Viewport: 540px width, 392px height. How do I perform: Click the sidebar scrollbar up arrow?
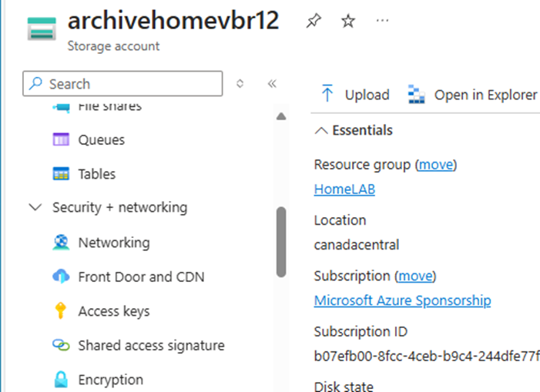(x=281, y=116)
